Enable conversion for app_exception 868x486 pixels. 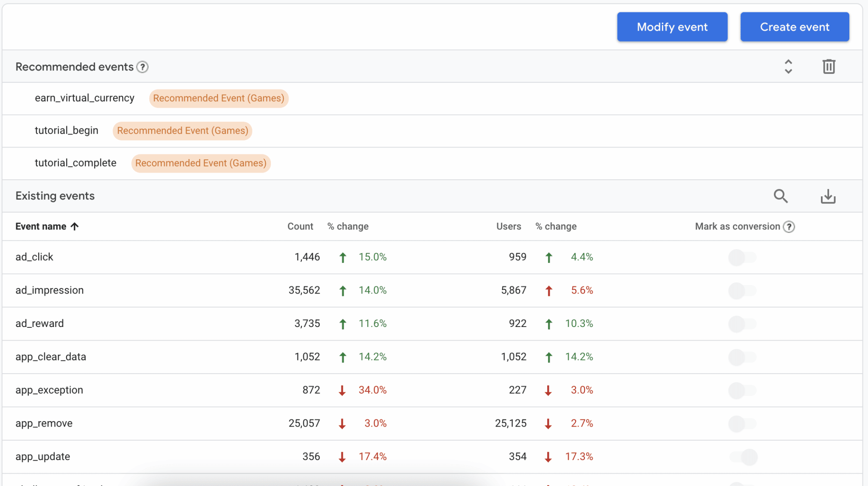(743, 391)
